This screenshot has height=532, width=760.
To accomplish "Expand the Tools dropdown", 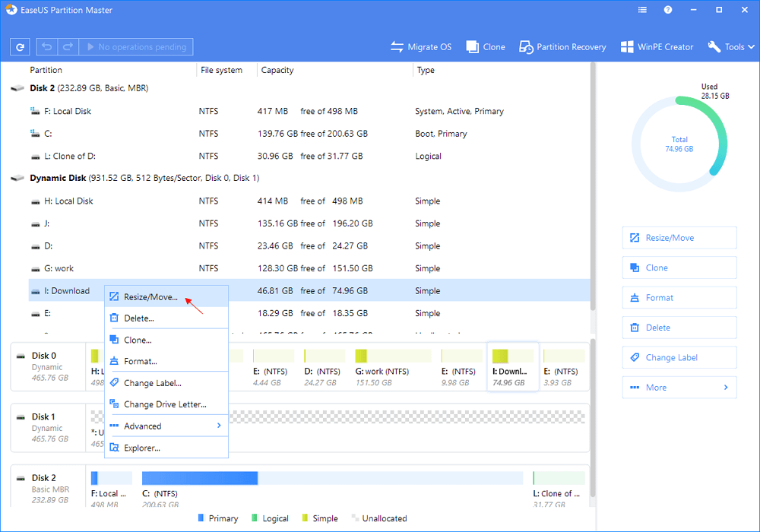I will [x=733, y=47].
